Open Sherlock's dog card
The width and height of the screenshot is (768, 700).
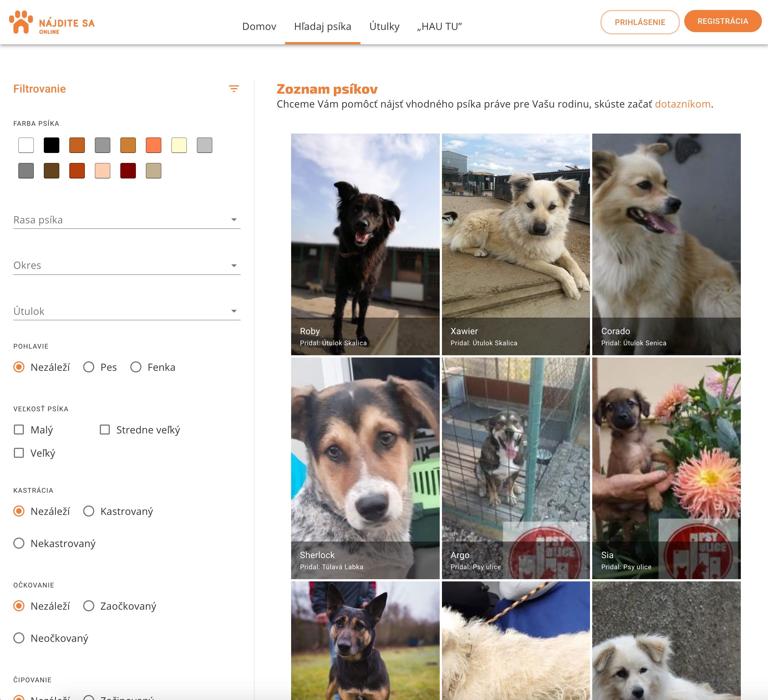tap(365, 468)
